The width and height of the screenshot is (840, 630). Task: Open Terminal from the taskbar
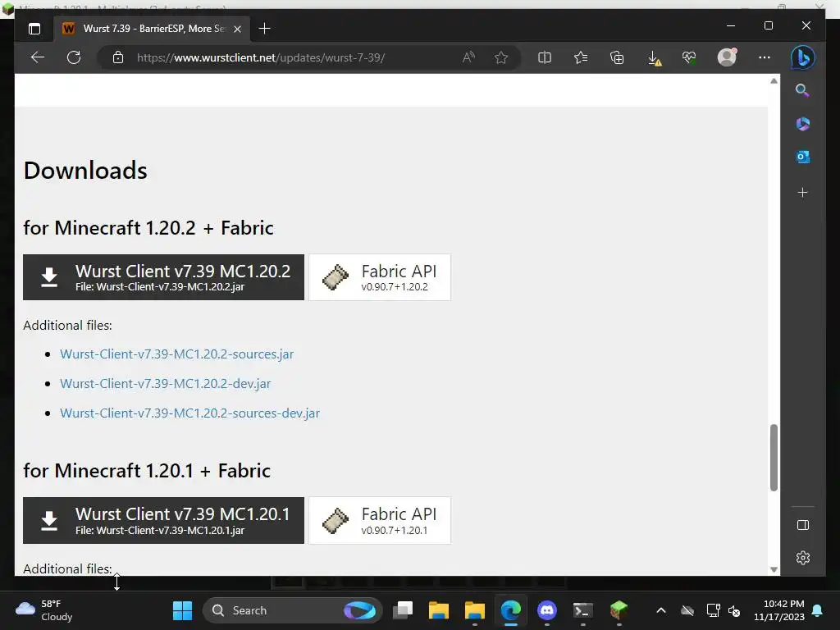tap(583, 610)
